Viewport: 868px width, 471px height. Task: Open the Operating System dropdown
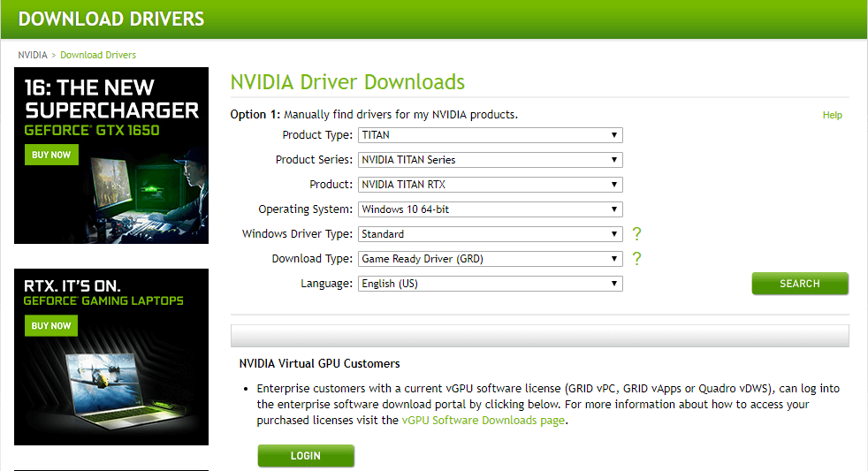coord(490,209)
